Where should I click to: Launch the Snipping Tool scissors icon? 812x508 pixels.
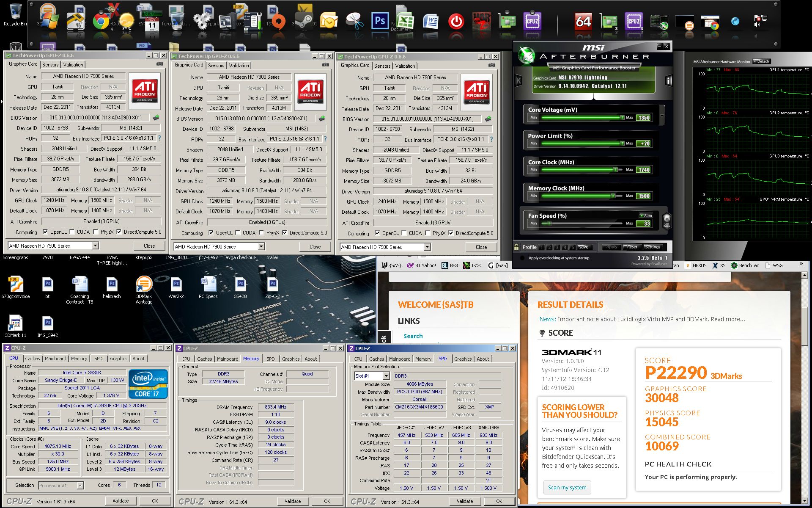click(x=354, y=21)
